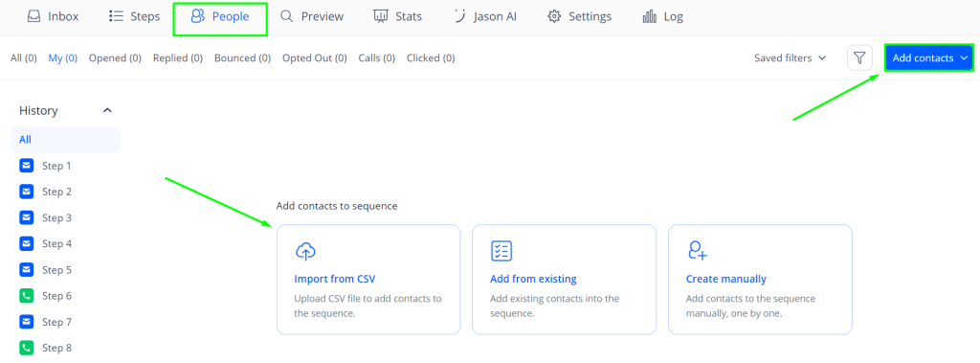Go to the Preview tab

[x=312, y=17]
